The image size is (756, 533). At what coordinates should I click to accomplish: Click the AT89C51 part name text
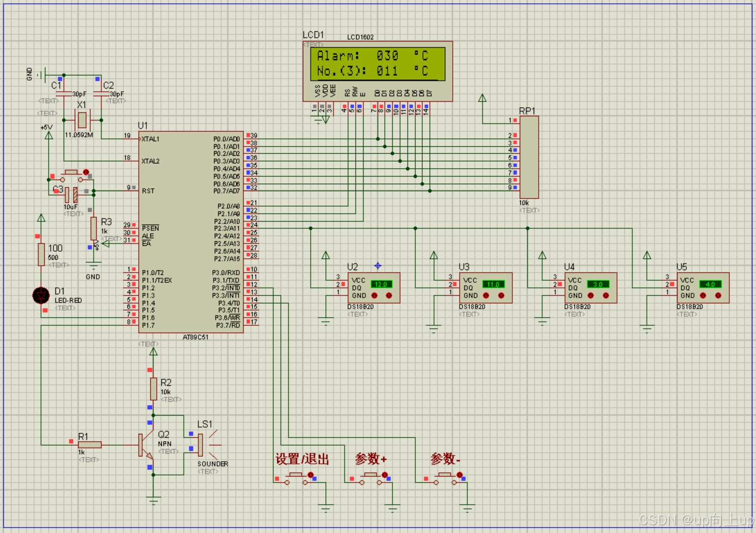pos(195,337)
